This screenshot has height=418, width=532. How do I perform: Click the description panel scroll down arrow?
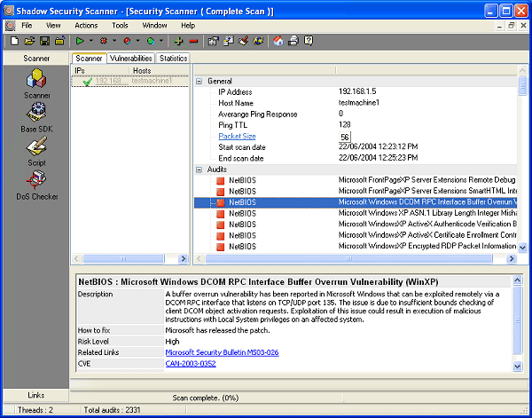(x=517, y=366)
